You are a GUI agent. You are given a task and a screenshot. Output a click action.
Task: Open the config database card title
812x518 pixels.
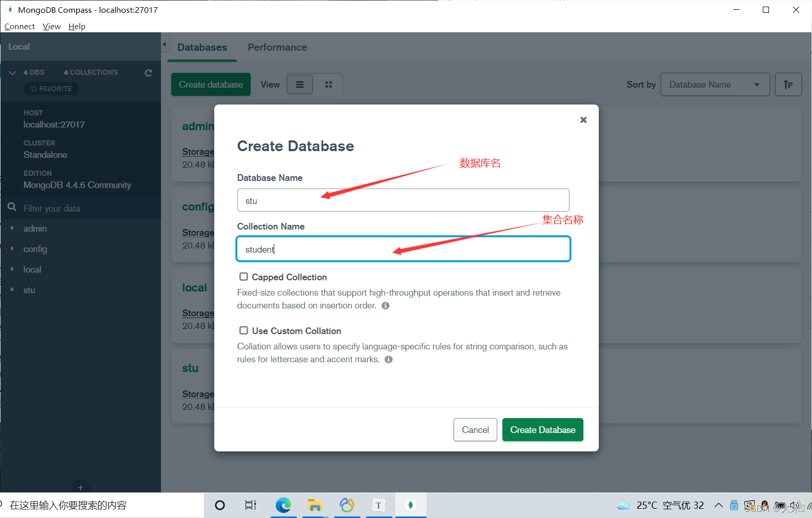198,207
